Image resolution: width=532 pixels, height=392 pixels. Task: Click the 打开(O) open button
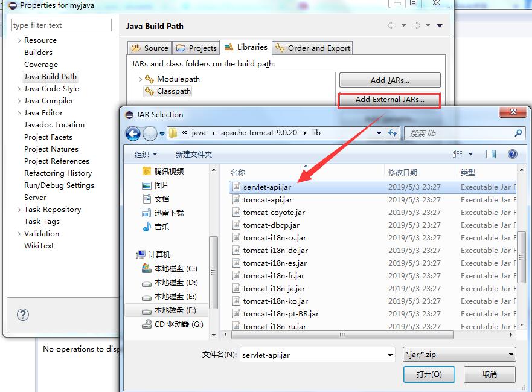click(x=429, y=374)
